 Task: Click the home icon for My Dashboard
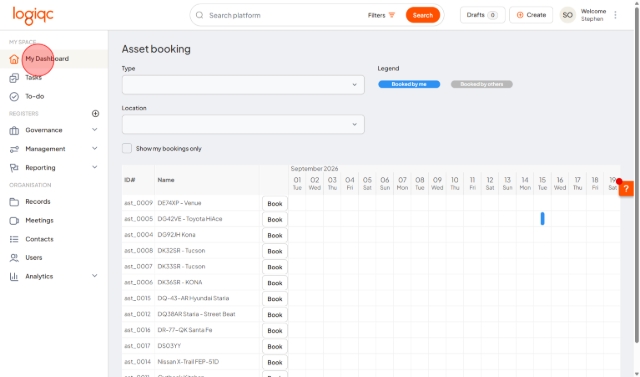click(x=14, y=59)
